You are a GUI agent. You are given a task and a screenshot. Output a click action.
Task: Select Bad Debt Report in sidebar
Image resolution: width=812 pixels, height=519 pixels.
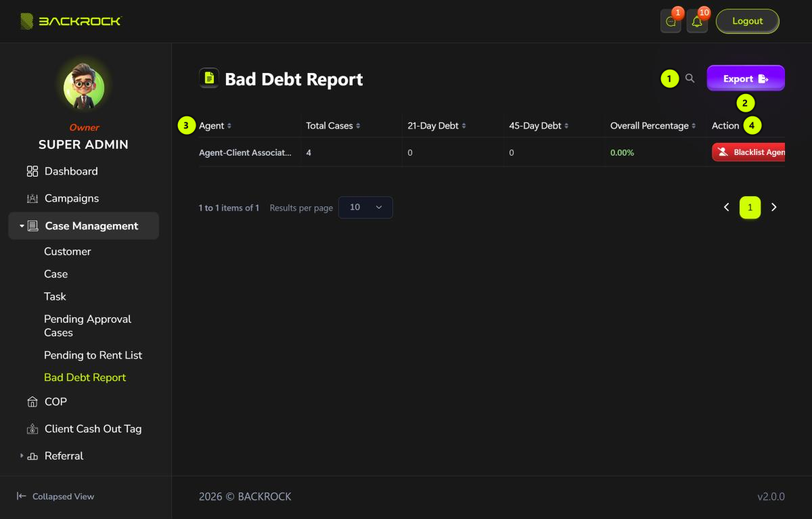pos(85,378)
